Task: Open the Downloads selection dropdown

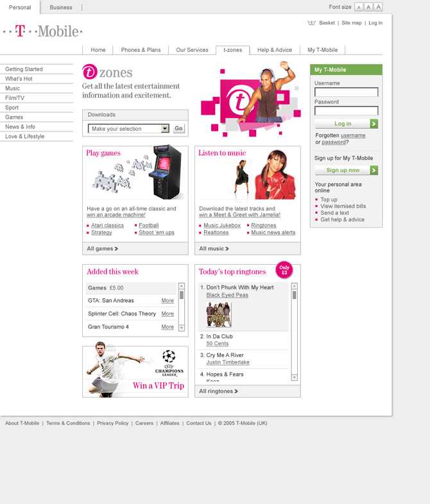Action: click(164, 129)
